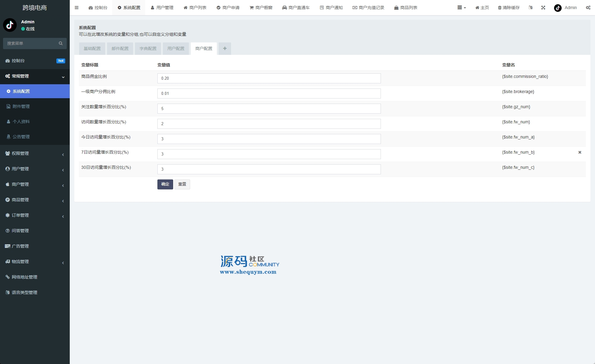This screenshot has width=595, height=364.
Task: Focus the 关注数量增长百分比 value field
Action: coord(269,109)
